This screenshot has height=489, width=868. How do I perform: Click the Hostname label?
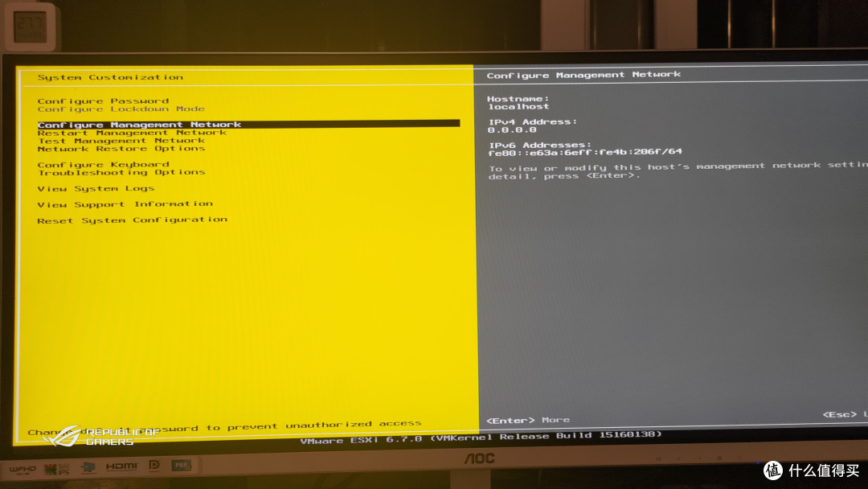click(518, 99)
